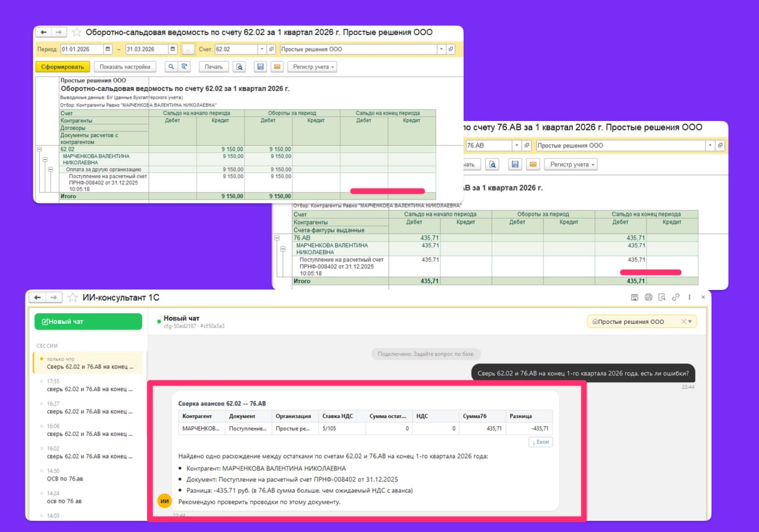Click Показать настройки
Viewport: 759px width, 532px height.
[x=125, y=67]
